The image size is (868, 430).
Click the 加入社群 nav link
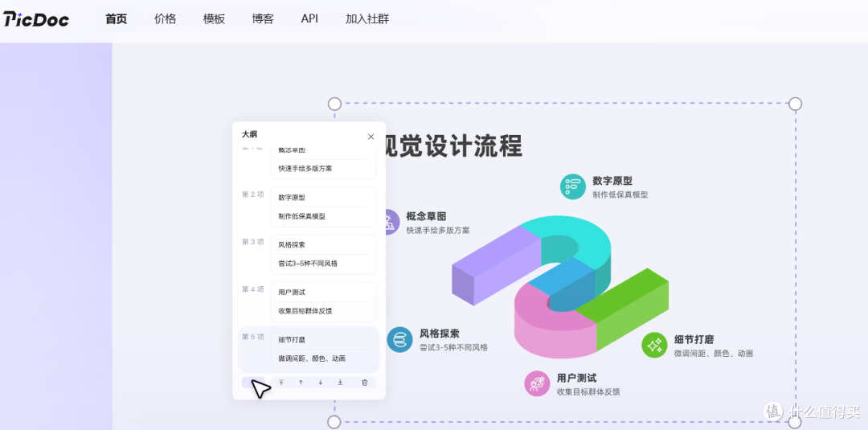[367, 18]
